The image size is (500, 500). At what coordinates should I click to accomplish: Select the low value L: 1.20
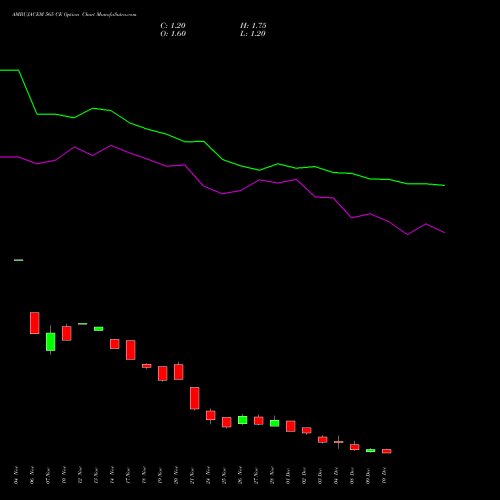point(253,34)
